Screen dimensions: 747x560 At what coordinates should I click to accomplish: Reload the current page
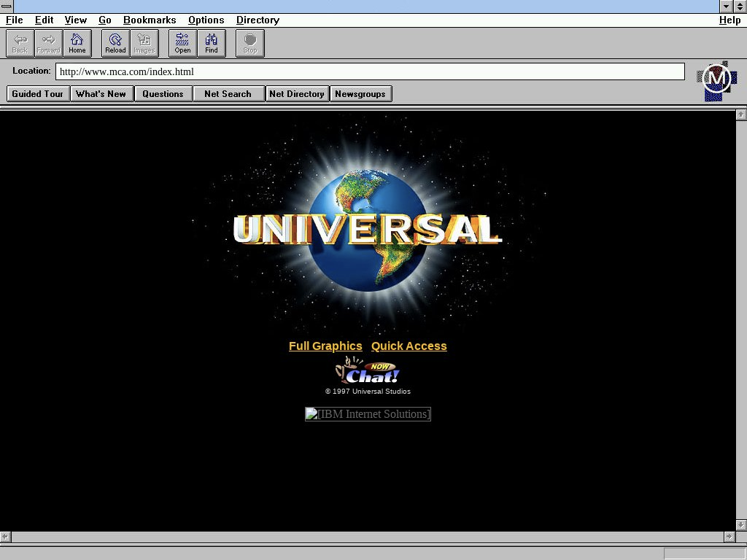(x=115, y=43)
